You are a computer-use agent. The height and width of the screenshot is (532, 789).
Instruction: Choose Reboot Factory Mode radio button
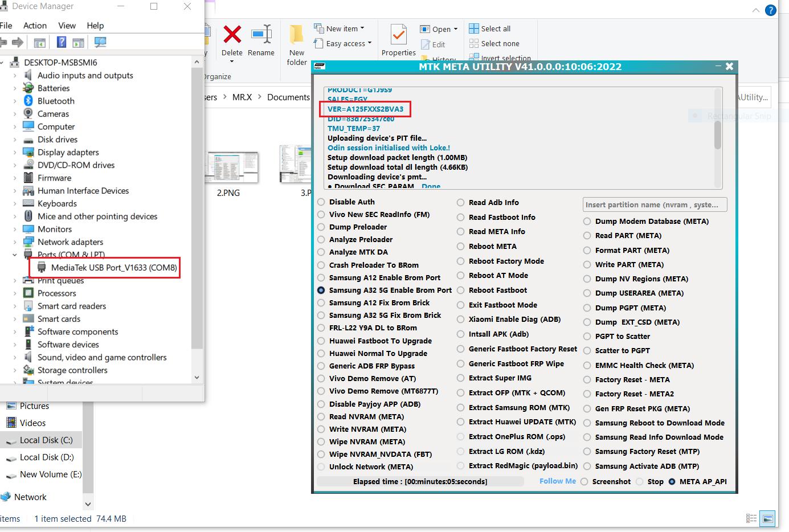(x=461, y=261)
